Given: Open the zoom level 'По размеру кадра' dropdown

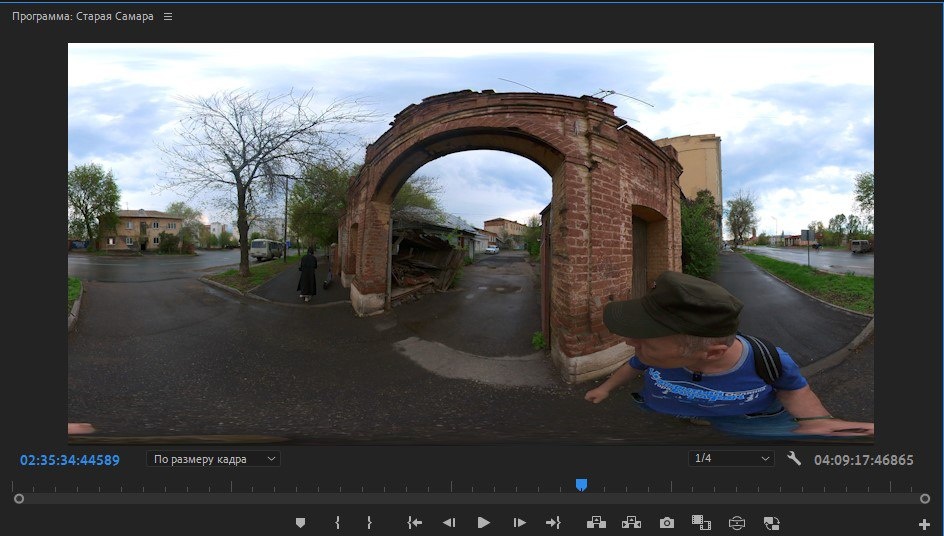Looking at the screenshot, I should point(213,459).
